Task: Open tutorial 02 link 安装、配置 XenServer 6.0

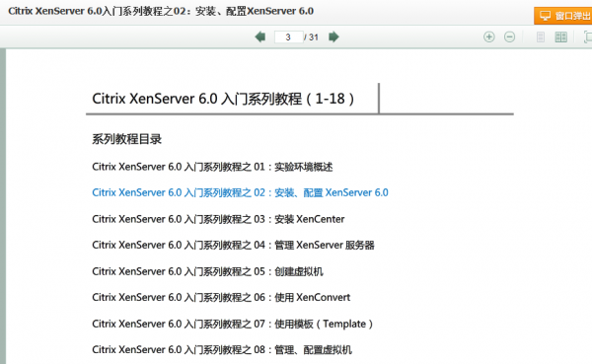Action: coord(240,192)
